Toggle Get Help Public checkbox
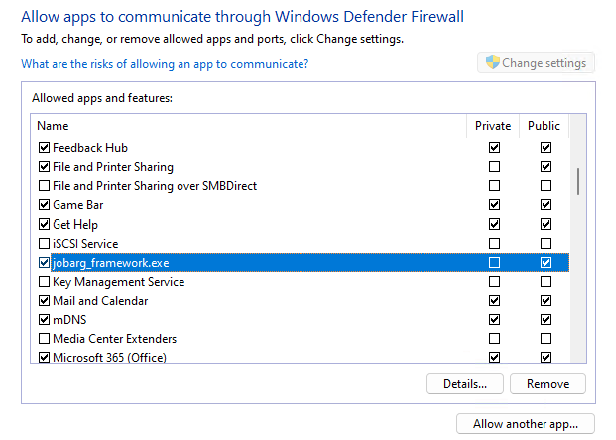 546,224
